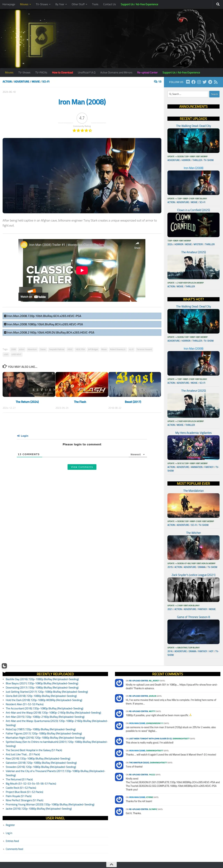Open the By Year dropdown menu
This screenshot has height=868, width=223.
61,4
